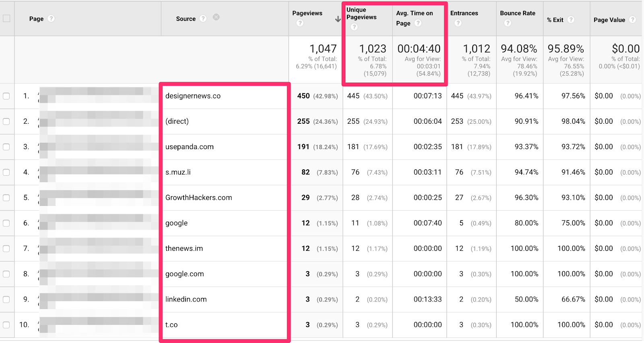Open the designernews.co source link
The image size is (644, 343).
coord(193,96)
